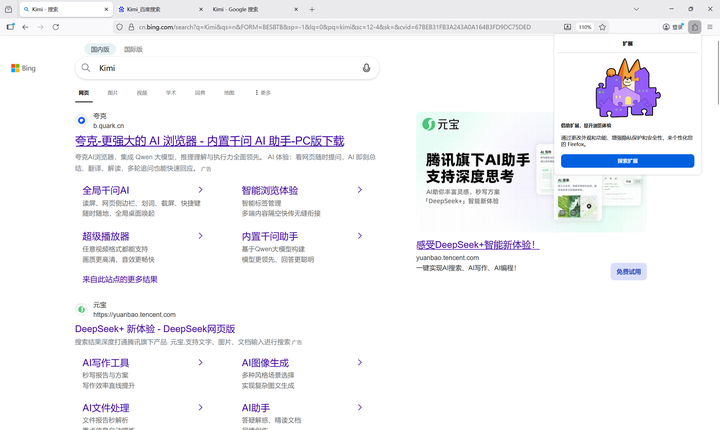Bookmark this page with the star
The width and height of the screenshot is (720, 430).
602,27
